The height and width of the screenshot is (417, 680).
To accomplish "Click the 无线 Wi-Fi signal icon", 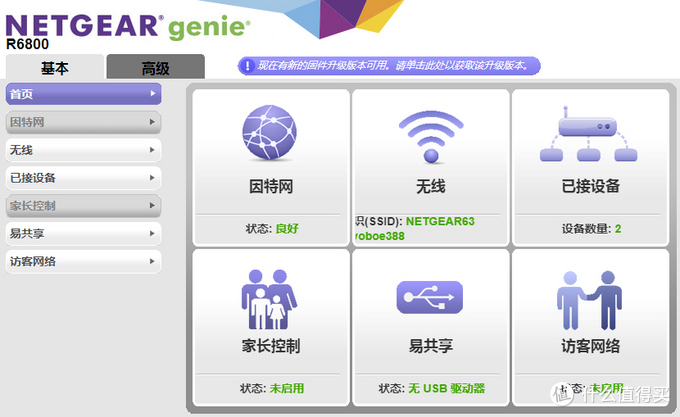I will coord(431,137).
